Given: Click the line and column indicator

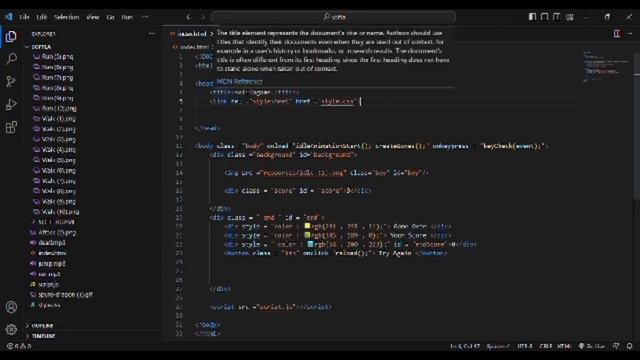Looking at the screenshot, I should tap(464, 346).
